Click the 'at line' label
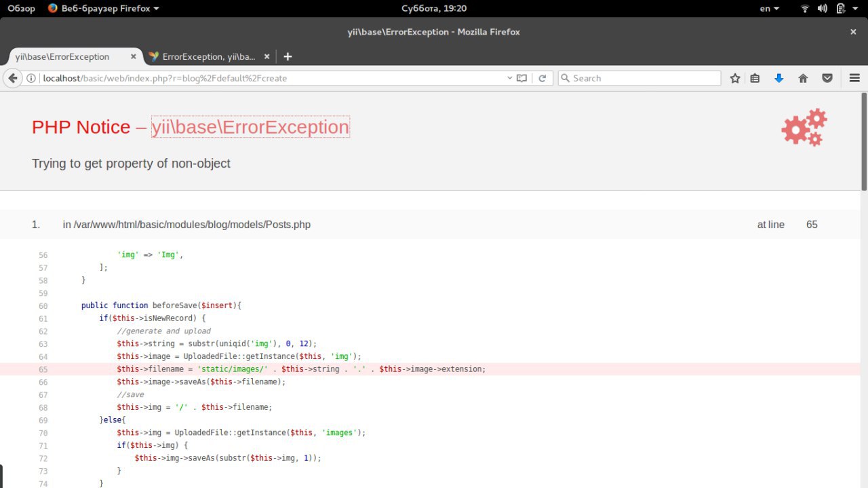This screenshot has height=488, width=868. [x=771, y=225]
